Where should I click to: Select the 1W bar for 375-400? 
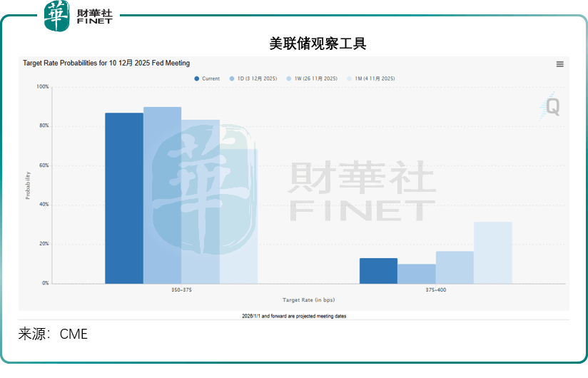coord(455,267)
